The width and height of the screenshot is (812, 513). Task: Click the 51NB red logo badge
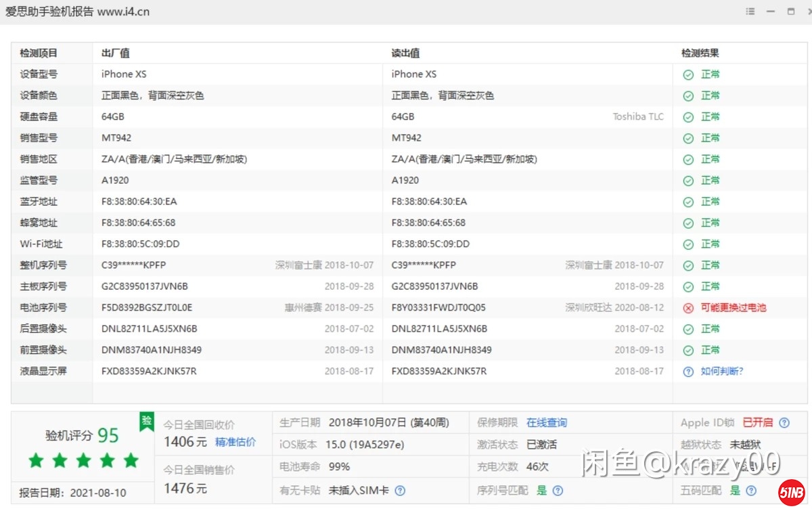pos(791,493)
